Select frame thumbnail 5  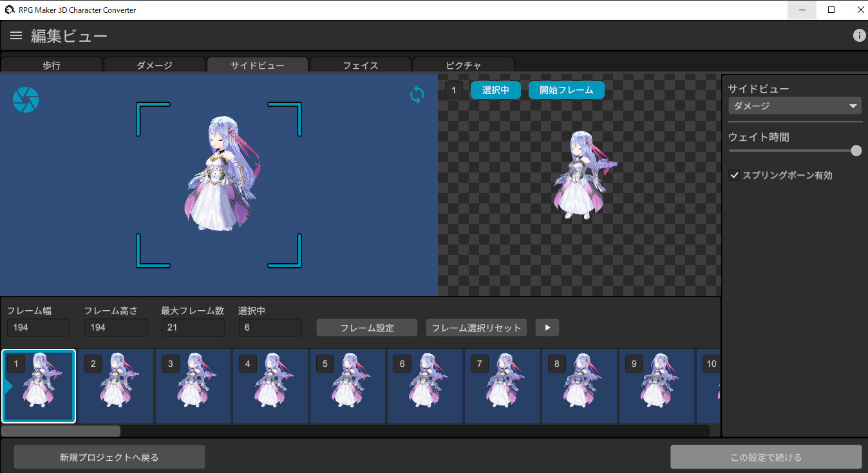pyautogui.click(x=348, y=386)
